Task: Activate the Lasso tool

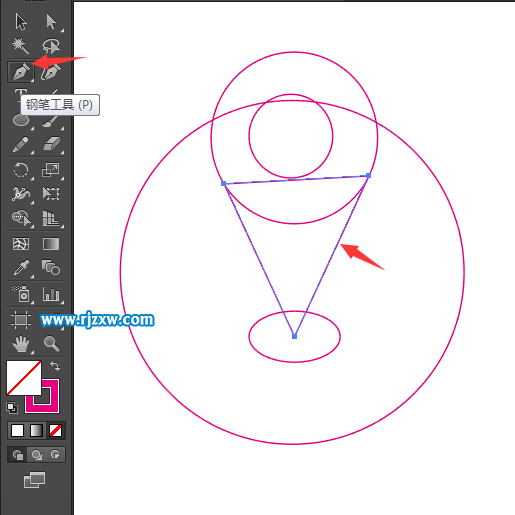Action: 51,46
